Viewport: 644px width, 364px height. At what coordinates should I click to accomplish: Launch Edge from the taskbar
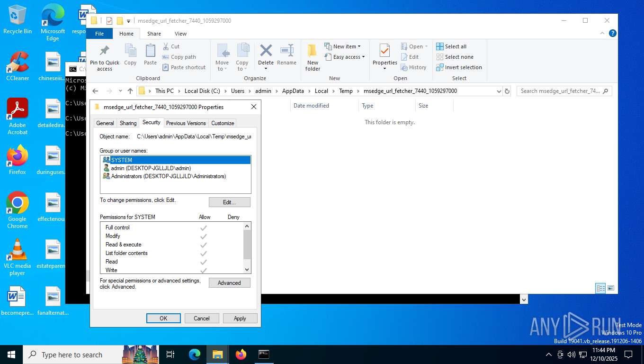click(x=195, y=355)
